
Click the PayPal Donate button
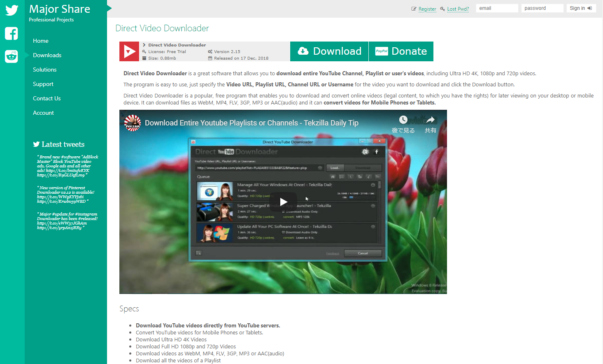tap(401, 51)
